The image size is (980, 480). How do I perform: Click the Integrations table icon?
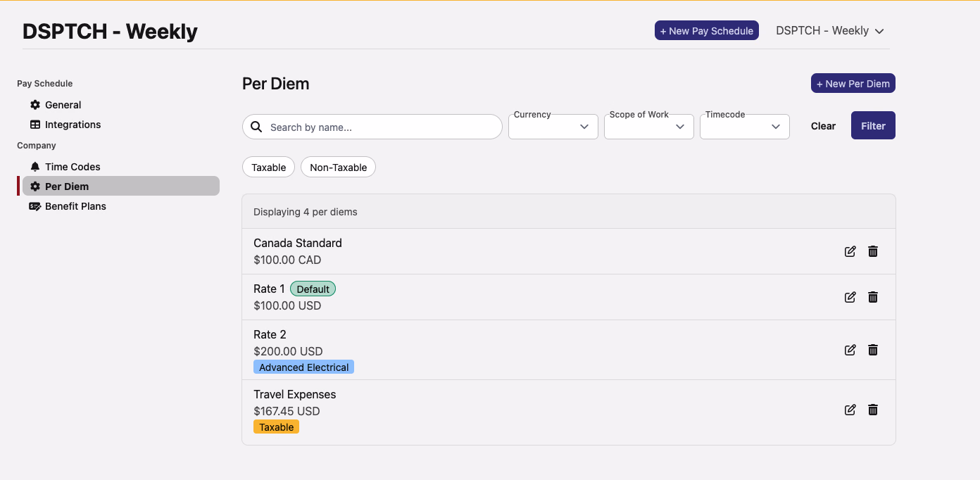35,125
